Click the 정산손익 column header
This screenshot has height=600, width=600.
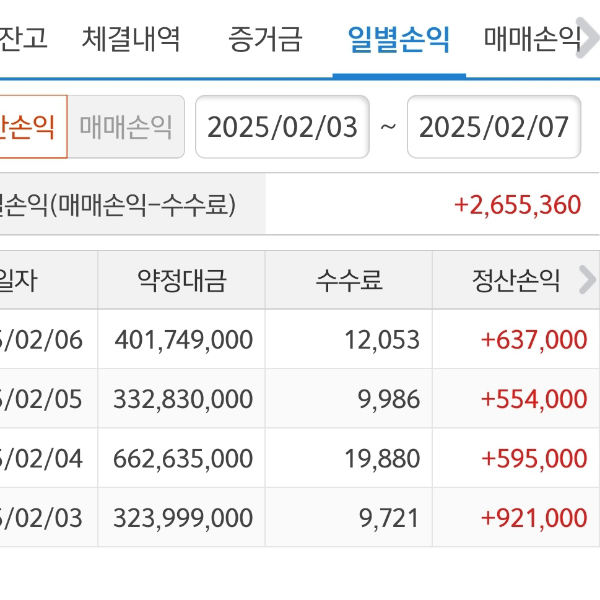click(516, 281)
